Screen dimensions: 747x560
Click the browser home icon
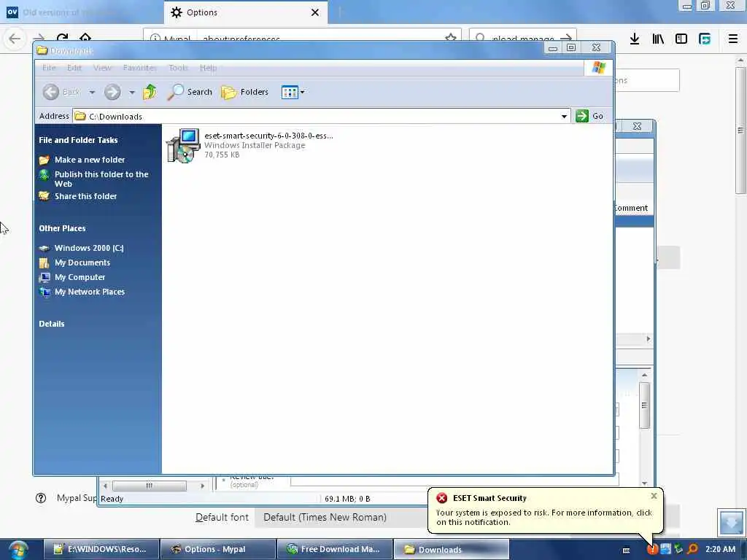click(x=85, y=38)
